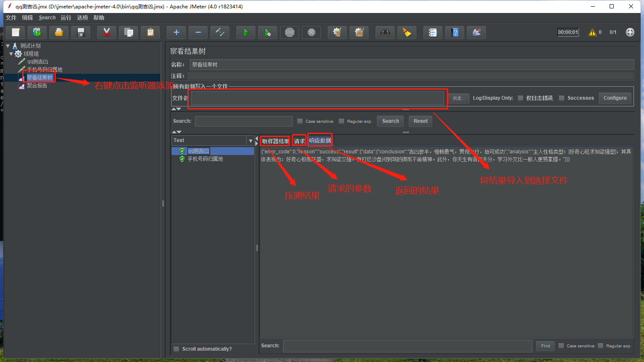
Task: Paste element using clipboard icon
Action: tap(150, 32)
